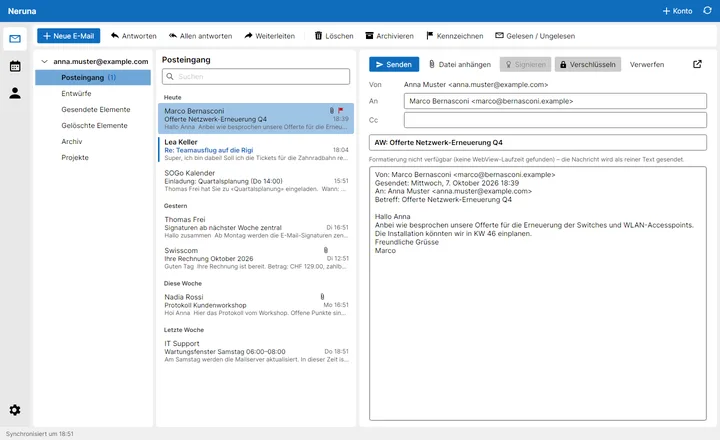
Task: Toggle Signieren for the message
Action: [525, 64]
